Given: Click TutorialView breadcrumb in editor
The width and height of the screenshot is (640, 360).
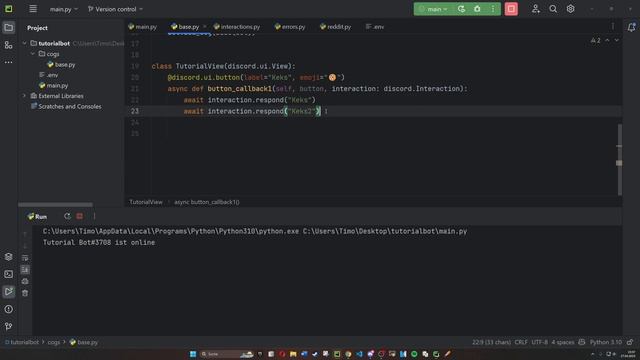Looking at the screenshot, I should pos(146,202).
